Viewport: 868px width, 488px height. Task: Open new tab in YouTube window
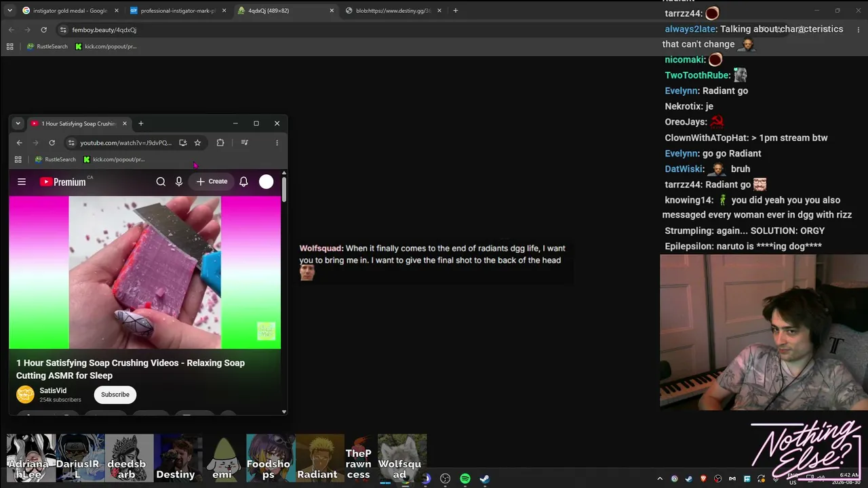click(x=141, y=123)
